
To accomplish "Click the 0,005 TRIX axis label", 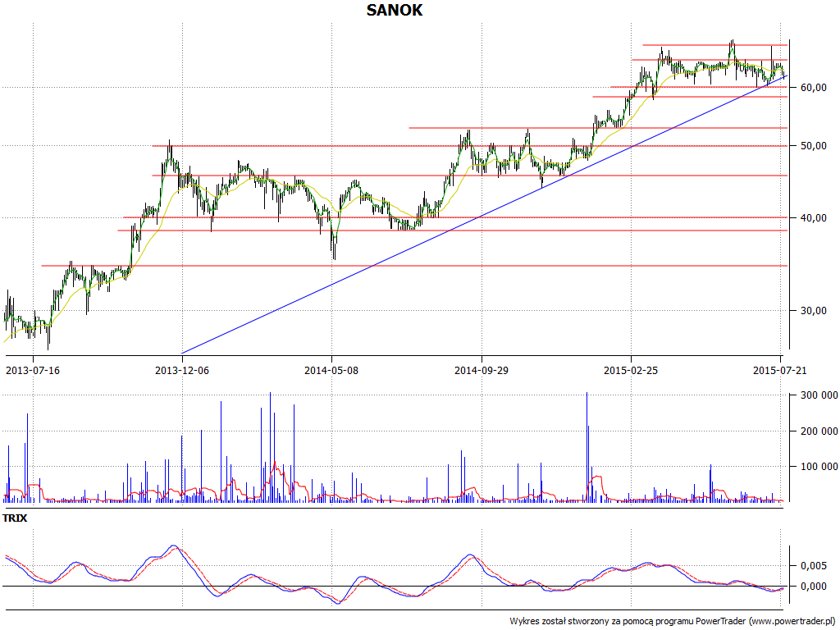I will tap(813, 566).
